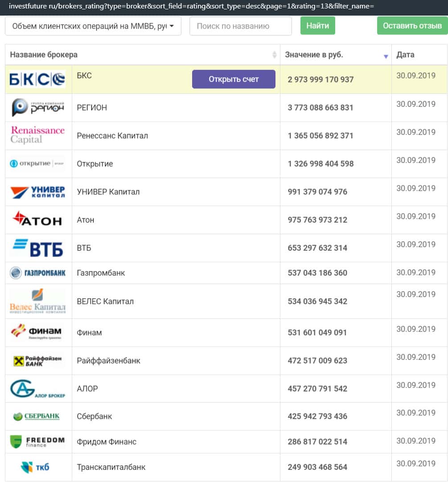Open the БКС broker name link

tap(84, 76)
